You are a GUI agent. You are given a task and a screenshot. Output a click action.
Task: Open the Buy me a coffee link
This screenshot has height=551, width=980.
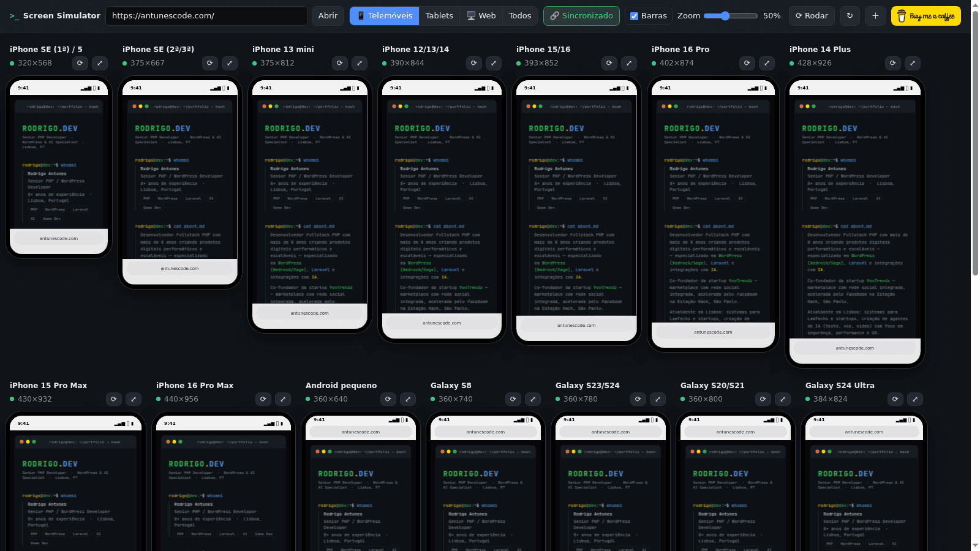(926, 16)
